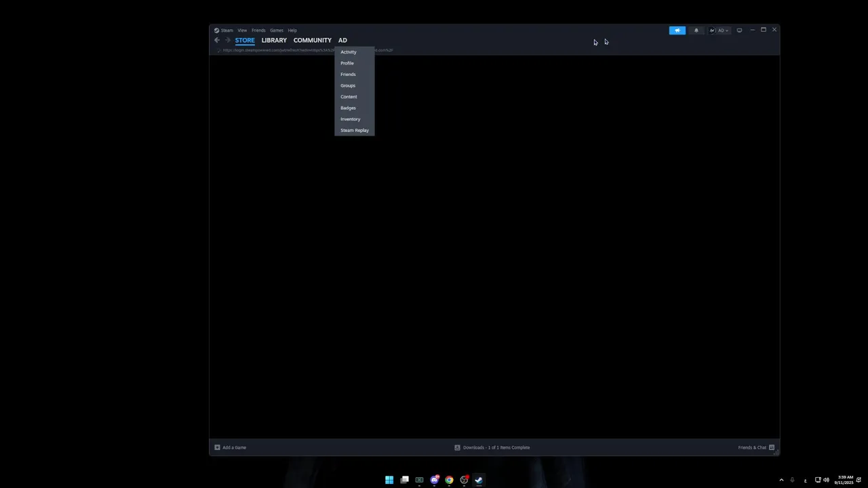The image size is (868, 488).
Task: Switch to the STORE tab
Action: 245,40
